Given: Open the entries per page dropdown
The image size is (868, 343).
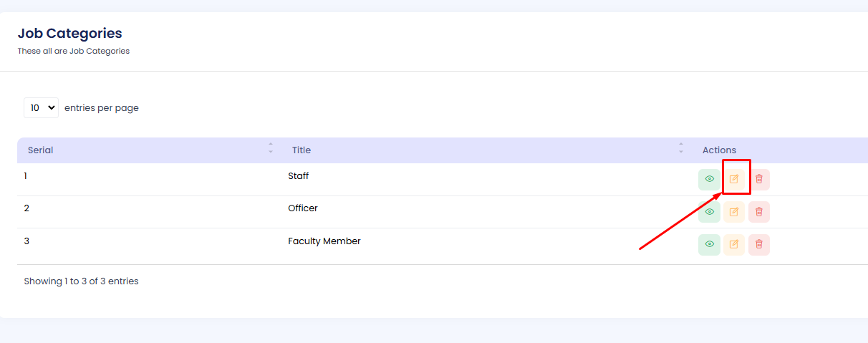Looking at the screenshot, I should tap(41, 108).
